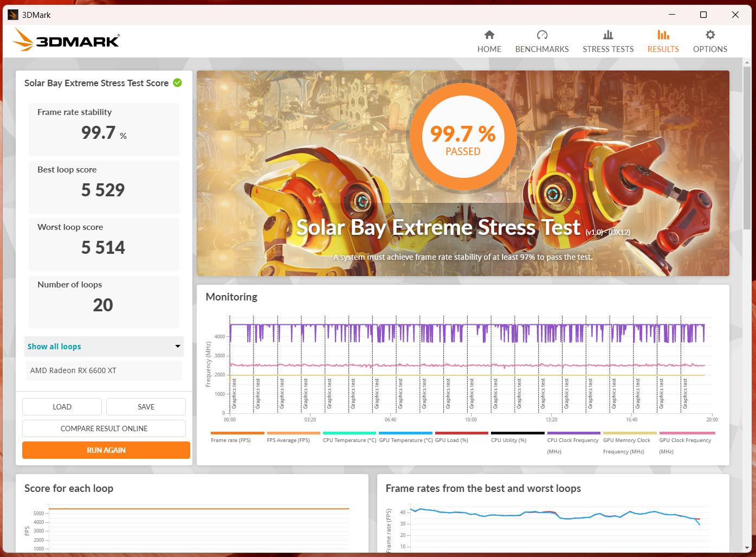The height and width of the screenshot is (557, 756).
Task: Toggle GPU Temperature legend entry
Action: point(405,437)
